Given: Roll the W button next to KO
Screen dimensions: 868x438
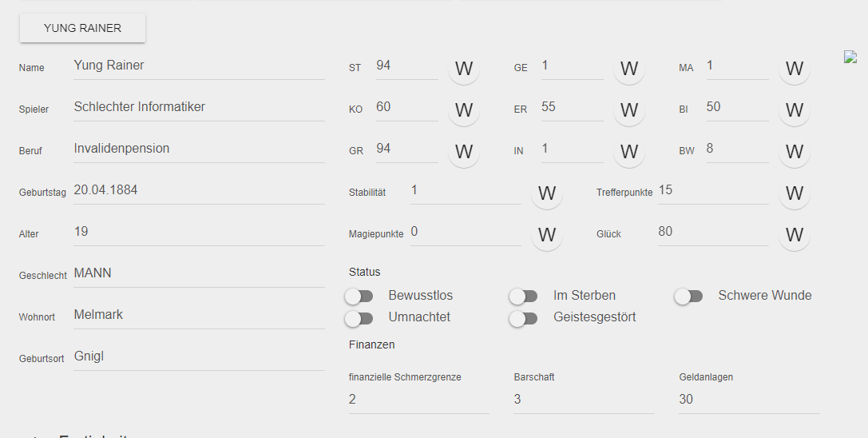Looking at the screenshot, I should point(463,110).
